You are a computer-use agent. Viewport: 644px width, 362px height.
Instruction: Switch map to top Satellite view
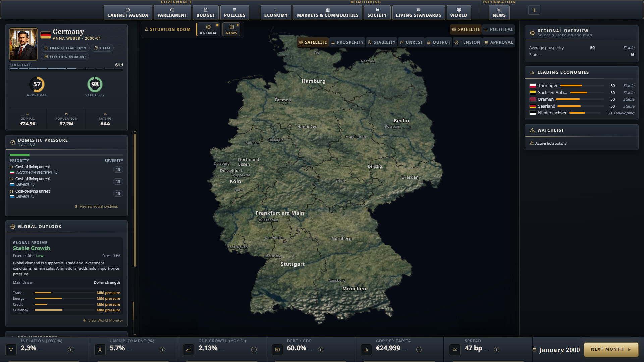[466, 29]
